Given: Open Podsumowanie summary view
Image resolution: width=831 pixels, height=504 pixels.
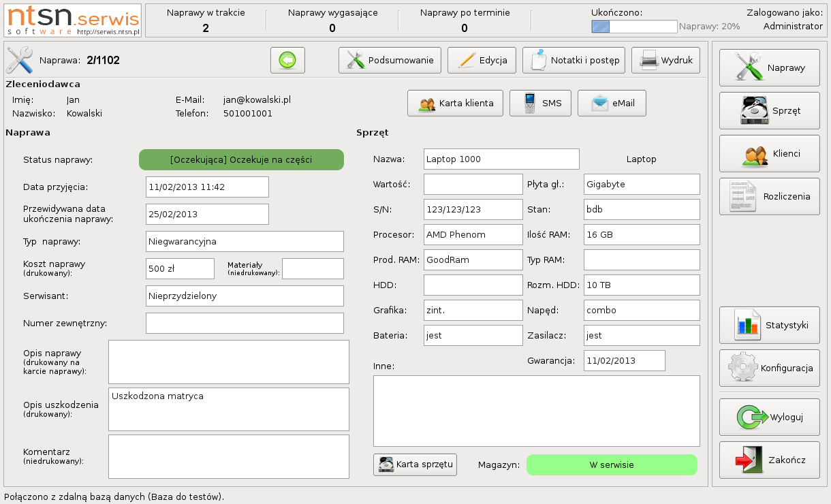Looking at the screenshot, I should click(390, 60).
